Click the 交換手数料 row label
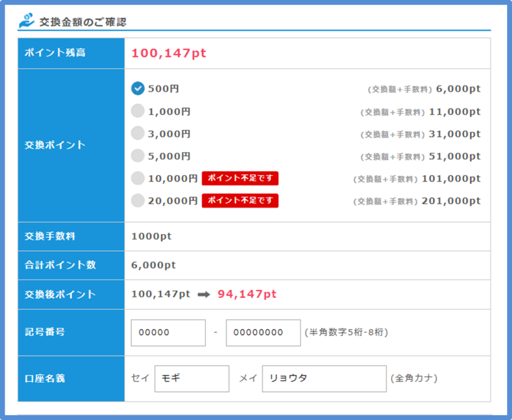512x420 pixels. point(50,236)
